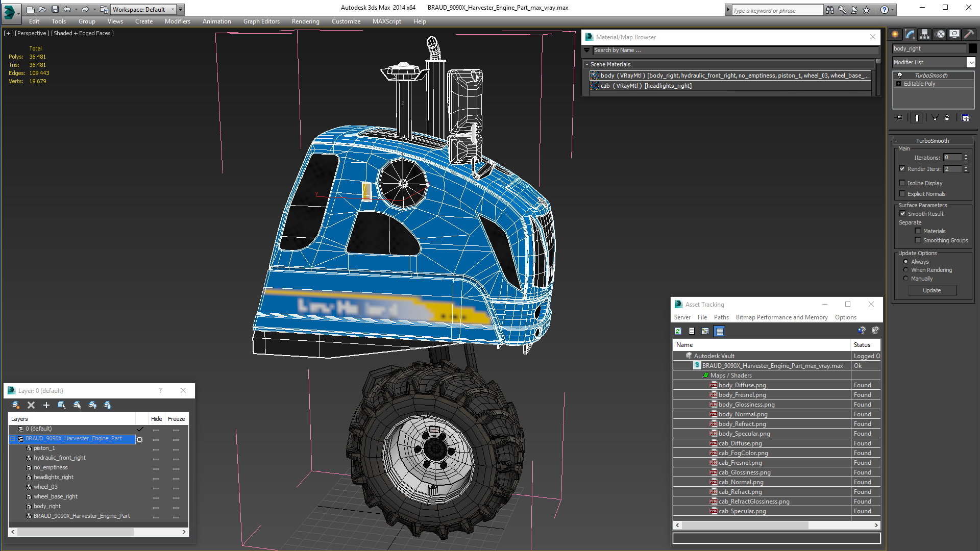Click the Update button
The image size is (980, 551).
tap(932, 290)
